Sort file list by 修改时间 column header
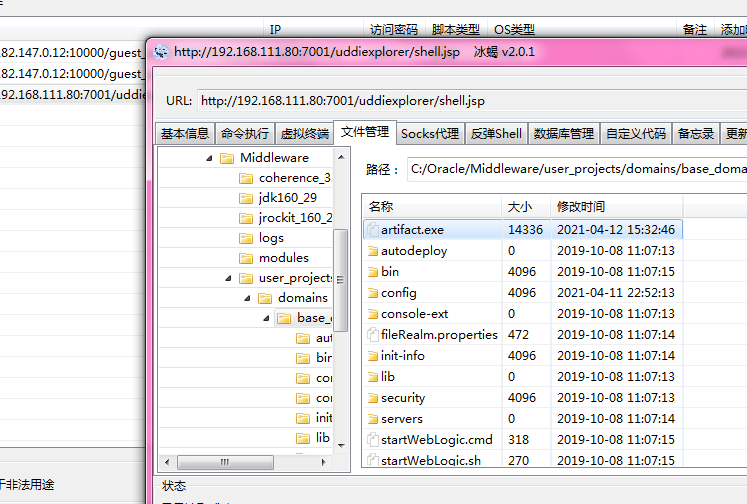Viewport: 747px width, 504px height. click(617, 207)
